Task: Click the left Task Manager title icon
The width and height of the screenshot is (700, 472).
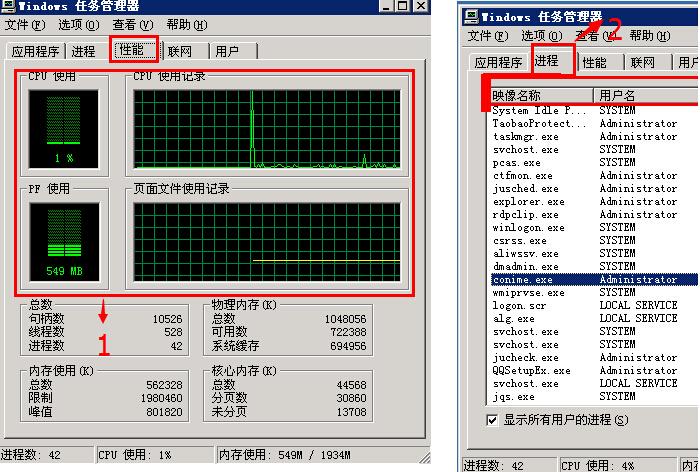Action: click(x=8, y=5)
